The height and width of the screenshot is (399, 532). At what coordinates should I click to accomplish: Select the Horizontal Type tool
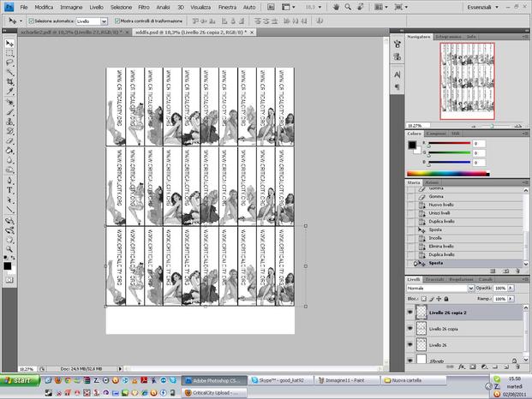pyautogui.click(x=9, y=190)
